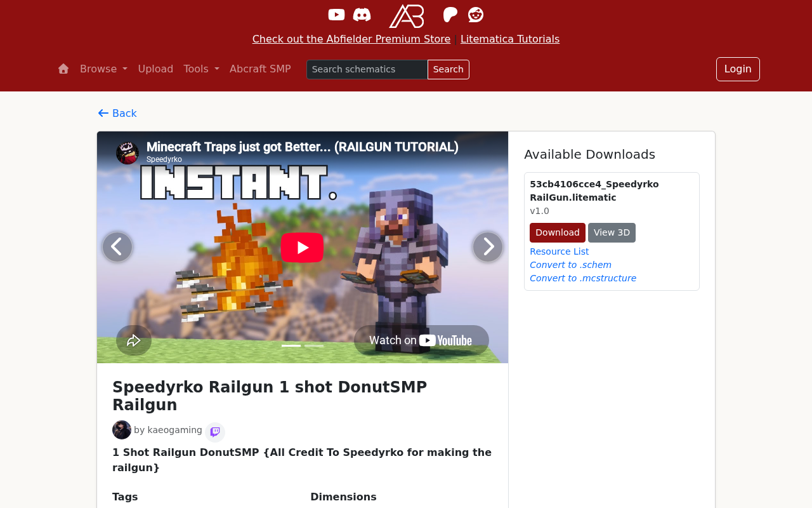This screenshot has width=812, height=508.
Task: Click the Abfielder AB logo
Action: point(407,16)
